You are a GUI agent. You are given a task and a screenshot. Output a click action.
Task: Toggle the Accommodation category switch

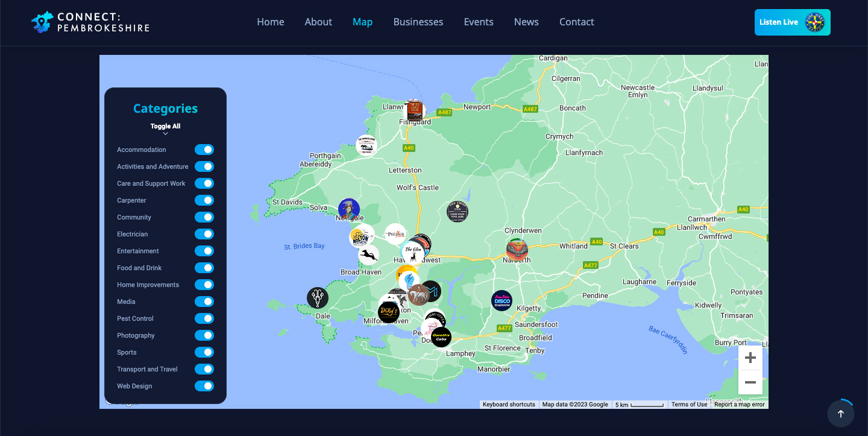coord(204,150)
